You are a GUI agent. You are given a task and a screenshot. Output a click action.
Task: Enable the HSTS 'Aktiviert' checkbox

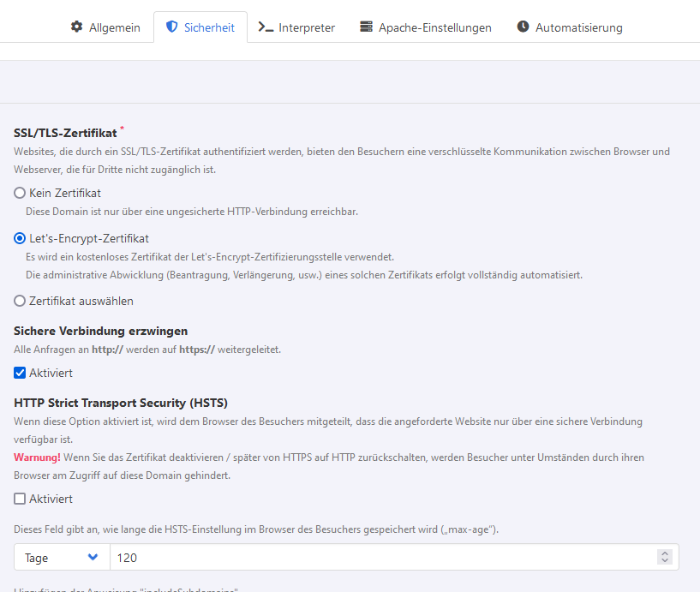(20, 499)
